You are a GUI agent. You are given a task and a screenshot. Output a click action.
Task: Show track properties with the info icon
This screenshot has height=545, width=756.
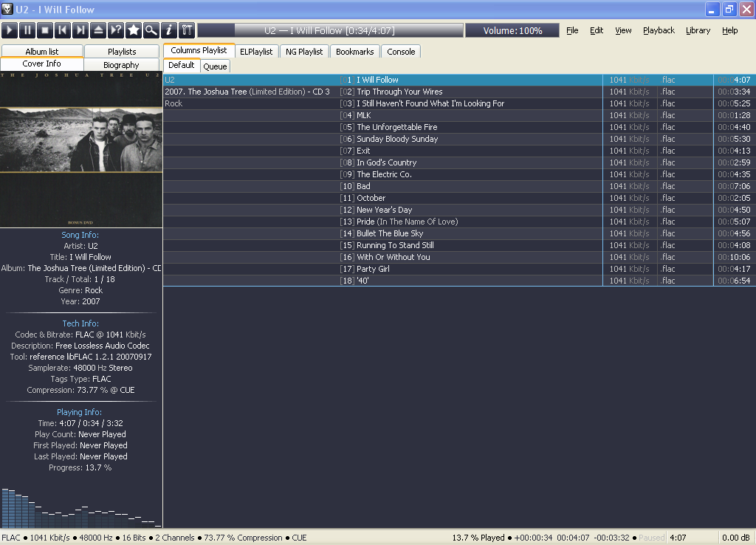click(169, 30)
